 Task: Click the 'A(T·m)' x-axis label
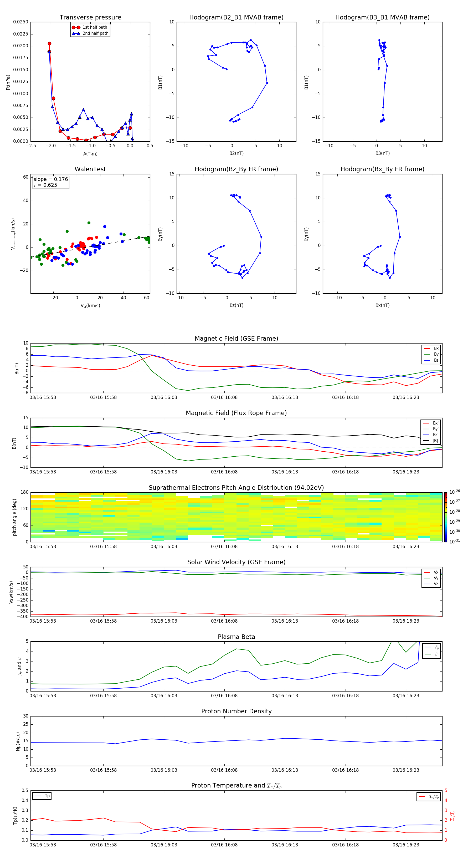[90, 154]
